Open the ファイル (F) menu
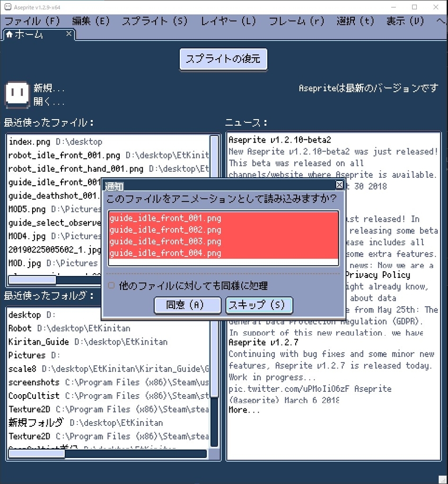 click(x=32, y=21)
